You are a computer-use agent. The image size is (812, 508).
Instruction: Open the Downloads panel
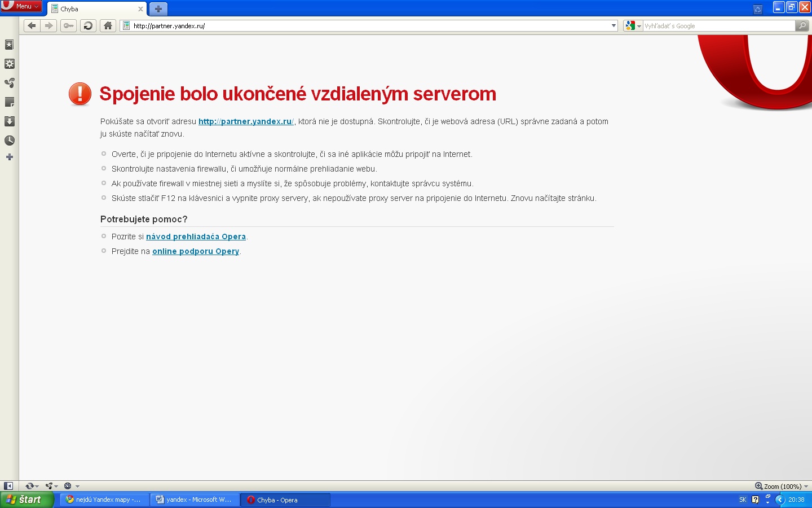(9, 121)
